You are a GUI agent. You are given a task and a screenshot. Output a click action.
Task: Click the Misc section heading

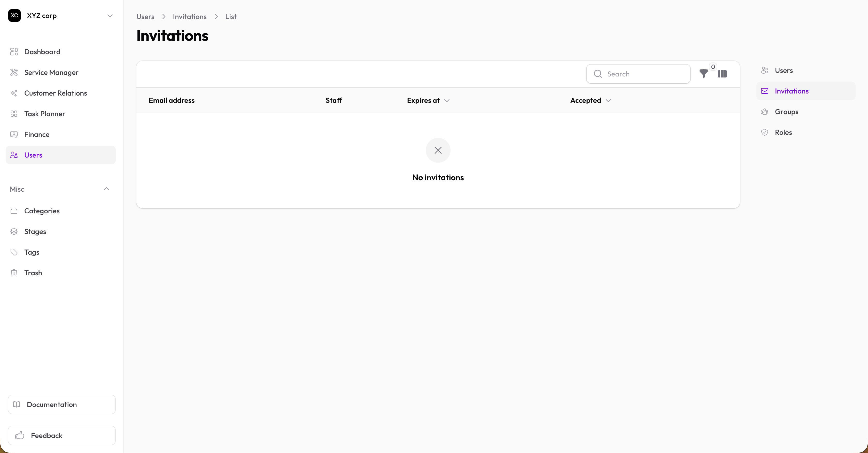coord(17,189)
